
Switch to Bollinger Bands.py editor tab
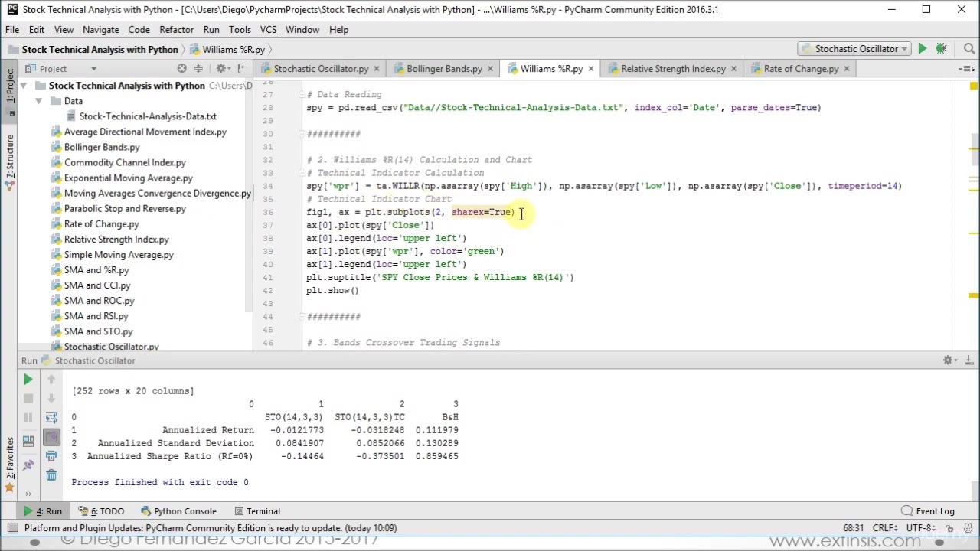point(444,69)
